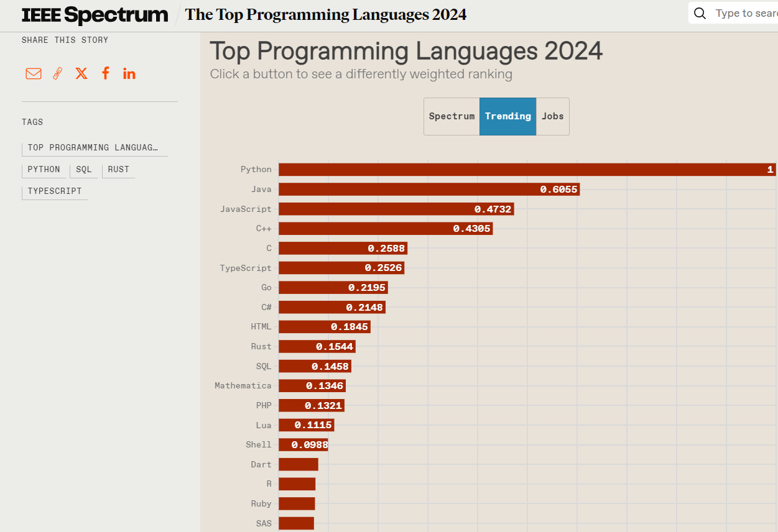Click the Lua bar labeled 0.1115

307,426
